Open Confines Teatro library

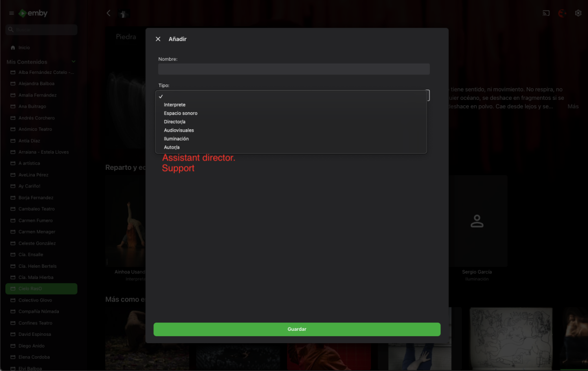(41, 323)
